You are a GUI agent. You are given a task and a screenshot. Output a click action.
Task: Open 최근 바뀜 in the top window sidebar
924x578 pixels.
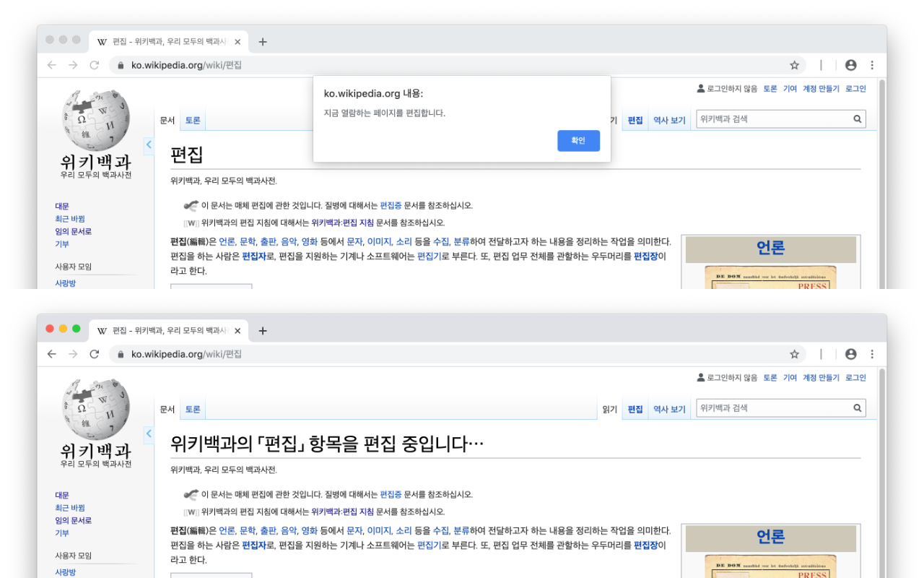click(70, 219)
